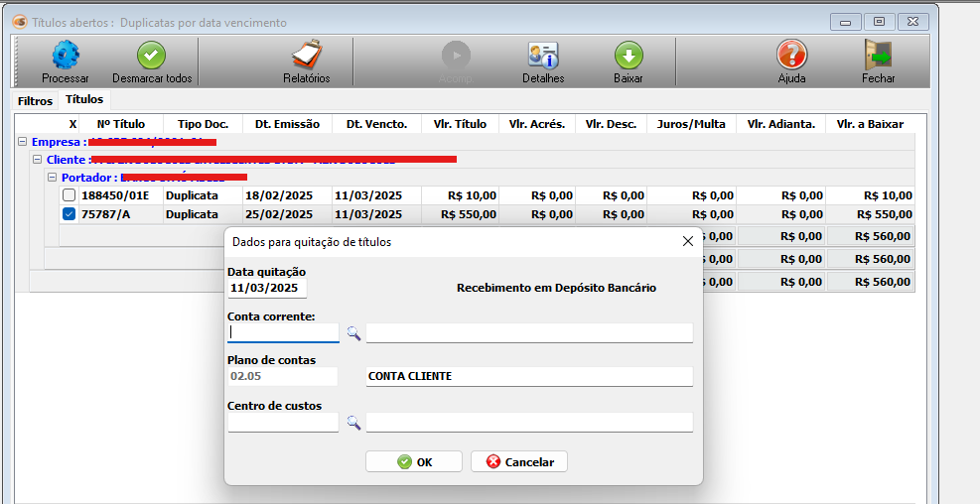Switch to the Filtros tab
The image size is (980, 504).
[x=35, y=101]
